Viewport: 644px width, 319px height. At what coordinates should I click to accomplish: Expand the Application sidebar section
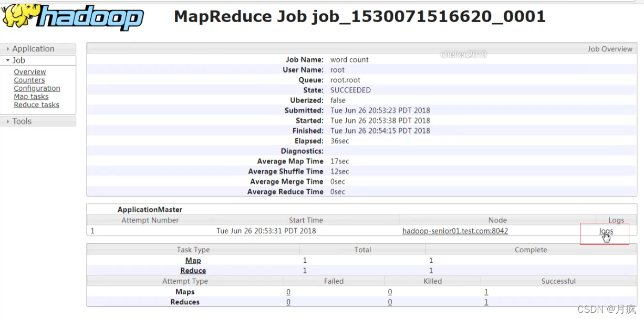point(38,49)
